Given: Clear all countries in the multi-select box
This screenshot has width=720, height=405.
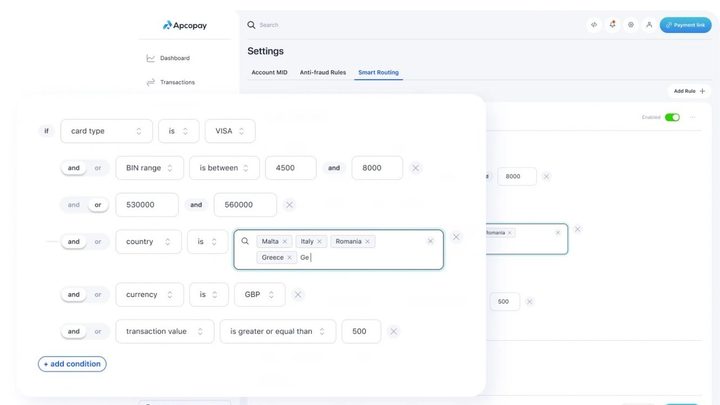Looking at the screenshot, I should (430, 241).
